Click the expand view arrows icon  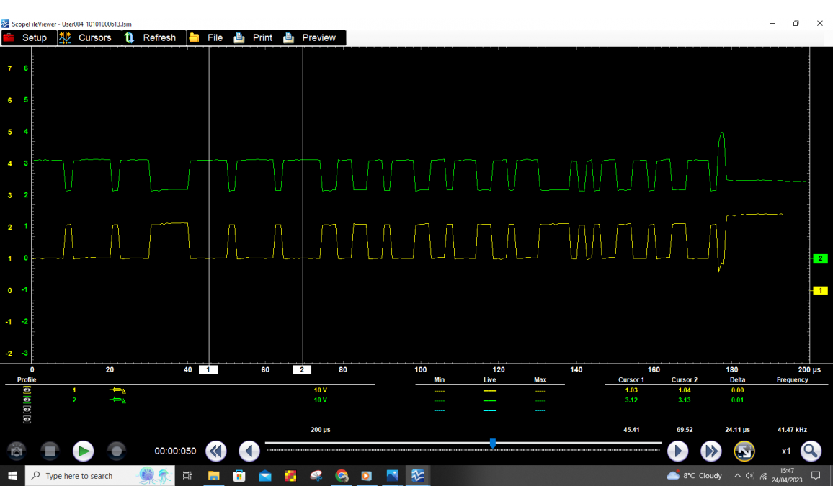(744, 451)
